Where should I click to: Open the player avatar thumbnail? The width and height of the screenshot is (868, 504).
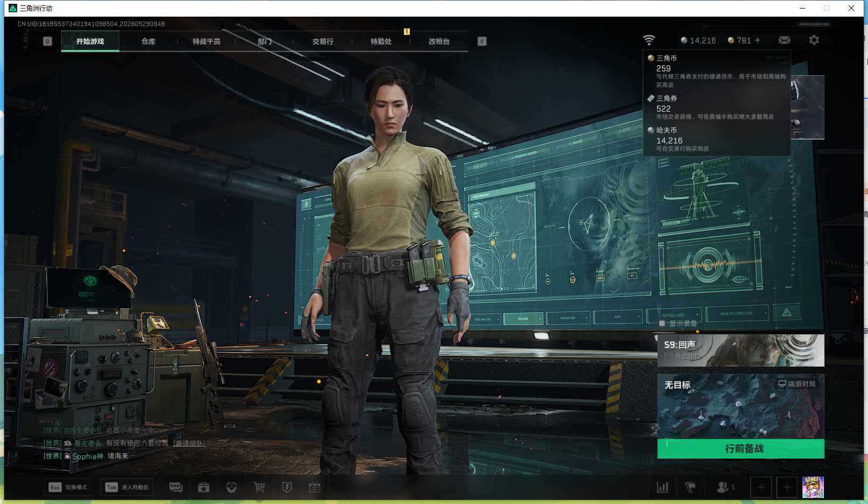point(813,487)
